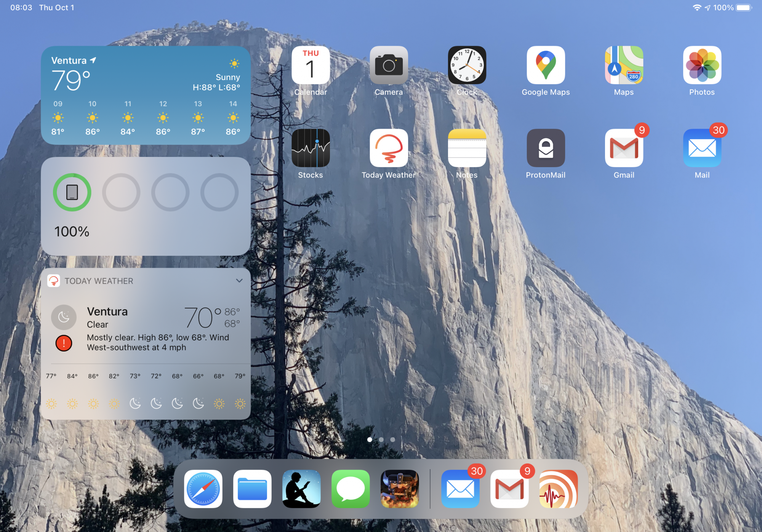762x532 pixels.
Task: Switch to the second home screen page dot
Action: [x=381, y=439]
